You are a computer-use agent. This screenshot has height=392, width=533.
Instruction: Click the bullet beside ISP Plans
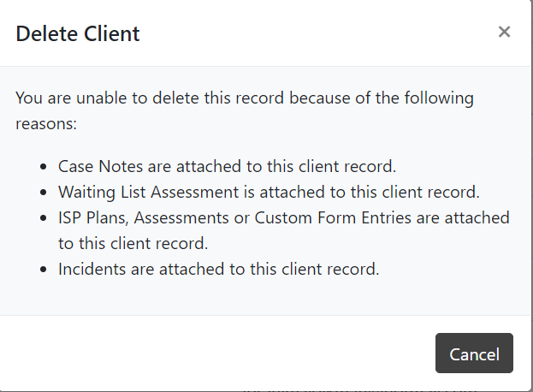click(45, 218)
